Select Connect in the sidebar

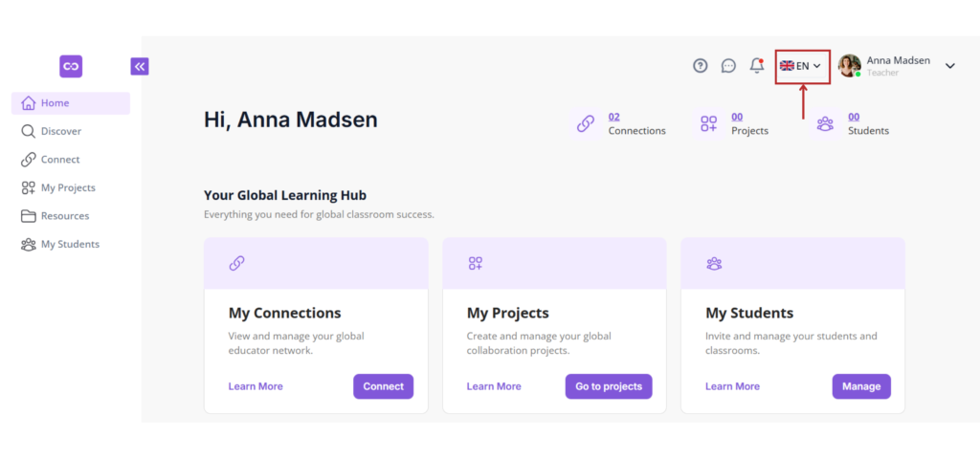pyautogui.click(x=59, y=160)
